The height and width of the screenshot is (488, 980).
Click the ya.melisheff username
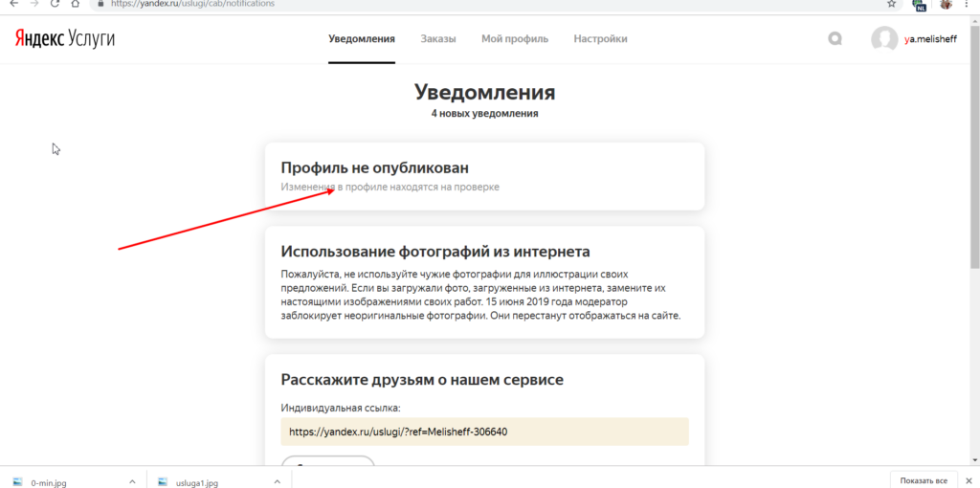pyautogui.click(x=930, y=39)
